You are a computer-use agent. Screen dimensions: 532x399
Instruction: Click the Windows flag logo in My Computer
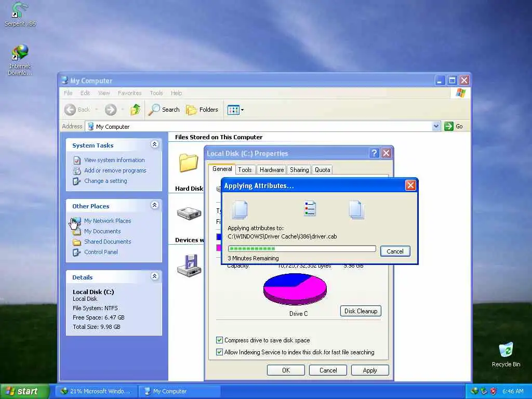tap(460, 92)
